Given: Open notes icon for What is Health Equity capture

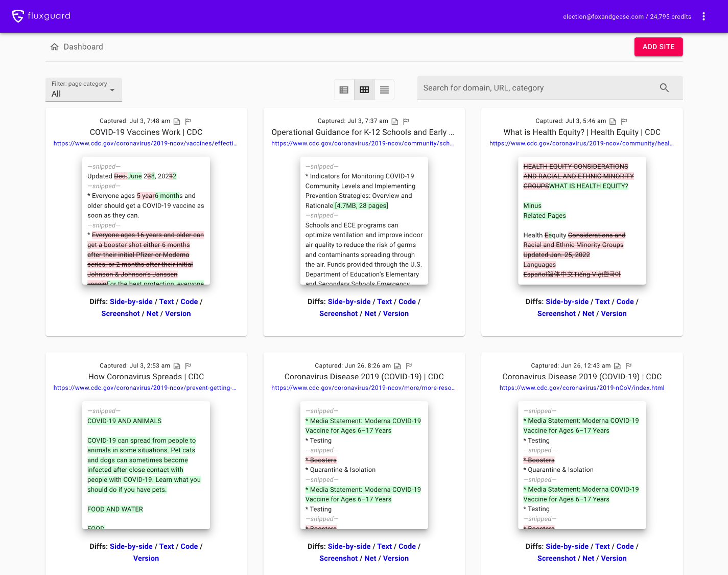Looking at the screenshot, I should (613, 122).
